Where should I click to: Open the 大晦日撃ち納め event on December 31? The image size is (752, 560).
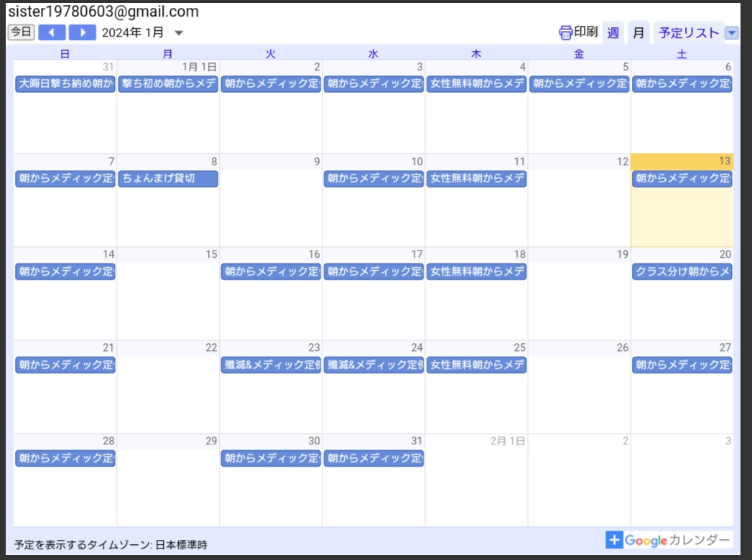(65, 83)
